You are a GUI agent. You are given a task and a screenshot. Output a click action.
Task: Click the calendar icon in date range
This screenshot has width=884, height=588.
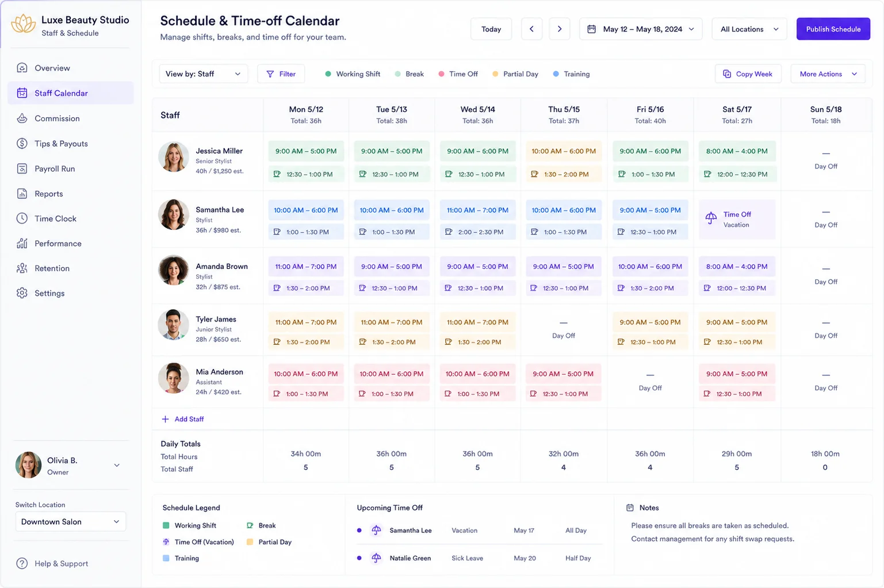click(x=591, y=29)
